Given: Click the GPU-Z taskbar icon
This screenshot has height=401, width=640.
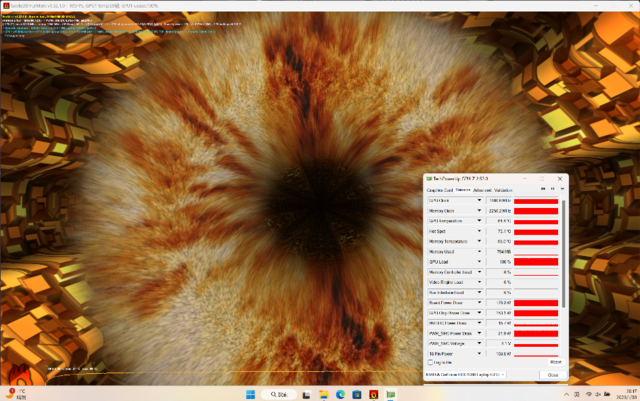Looking at the screenshot, I should pos(391,394).
